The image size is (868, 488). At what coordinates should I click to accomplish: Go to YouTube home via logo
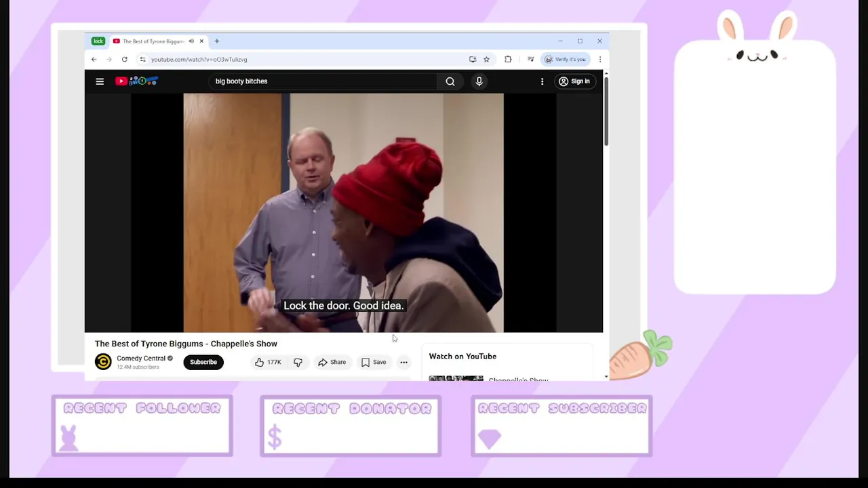point(136,81)
